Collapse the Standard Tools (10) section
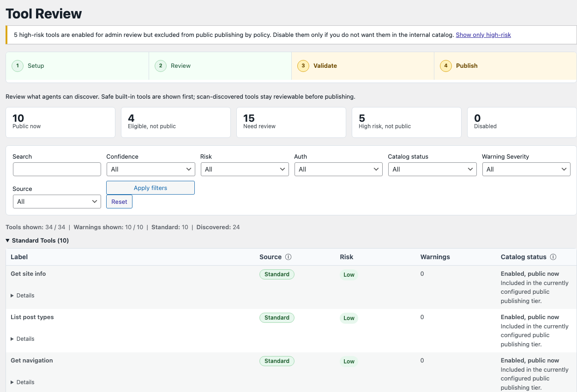 tap(37, 240)
